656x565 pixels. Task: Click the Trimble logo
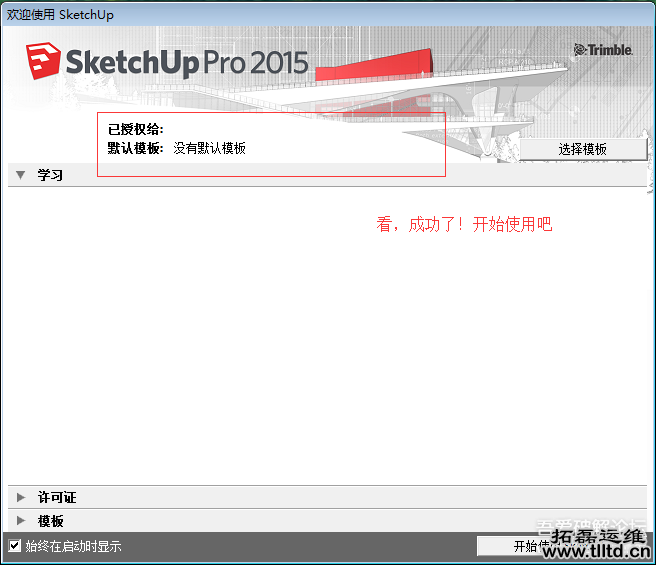pyautogui.click(x=603, y=50)
